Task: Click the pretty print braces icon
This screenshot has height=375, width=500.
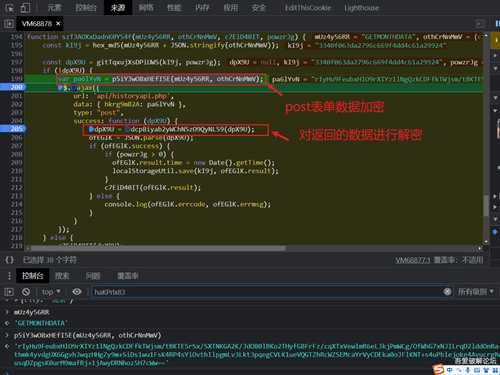Action: tap(10, 260)
